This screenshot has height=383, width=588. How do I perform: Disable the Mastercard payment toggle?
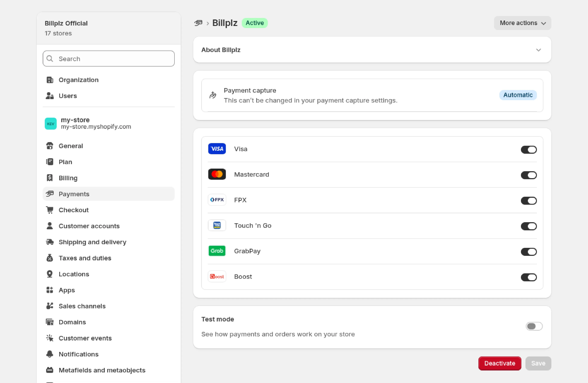click(x=529, y=175)
